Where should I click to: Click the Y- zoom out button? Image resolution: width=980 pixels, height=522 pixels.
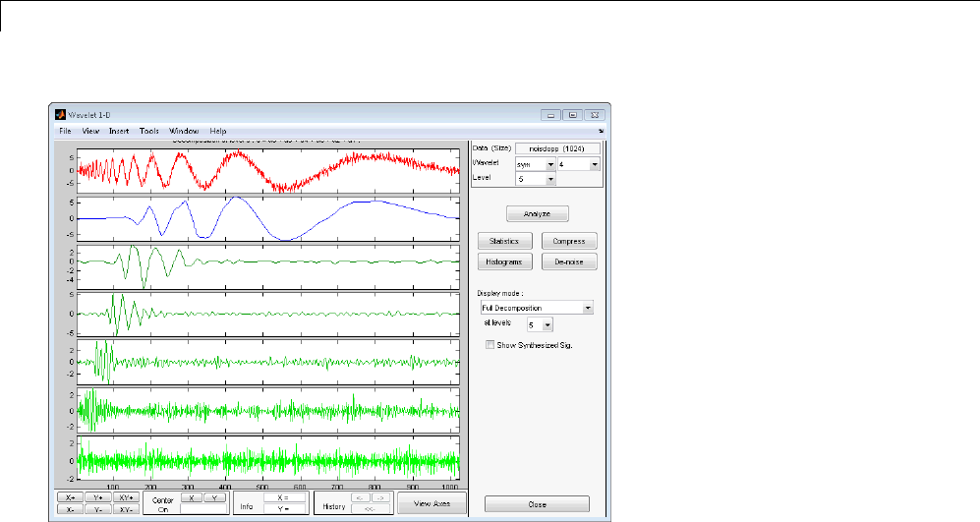click(x=98, y=510)
